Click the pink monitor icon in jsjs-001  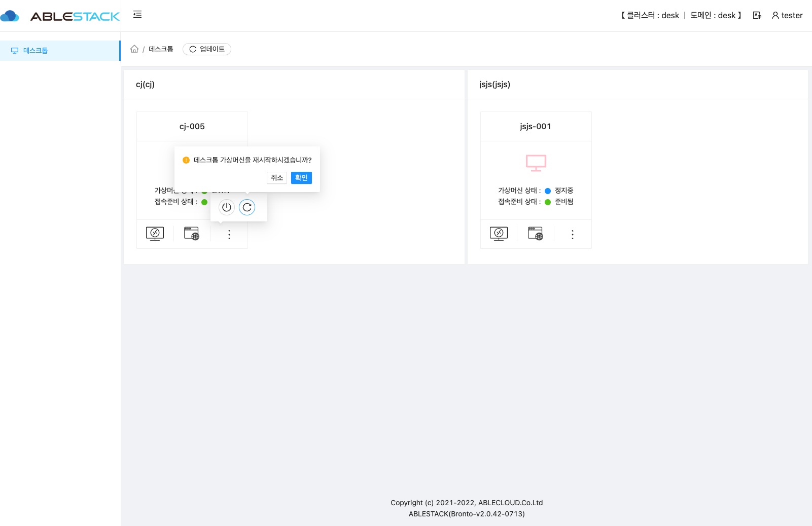pyautogui.click(x=536, y=163)
